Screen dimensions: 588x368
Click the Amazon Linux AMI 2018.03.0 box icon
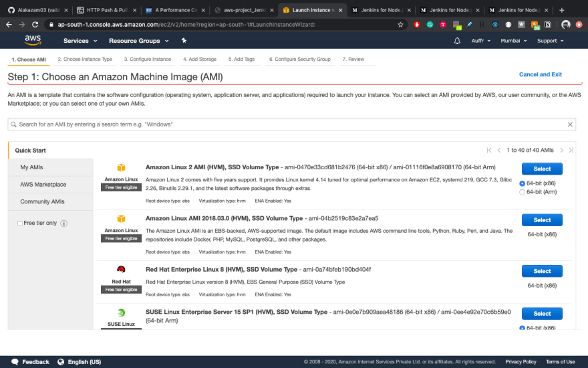pyautogui.click(x=121, y=219)
